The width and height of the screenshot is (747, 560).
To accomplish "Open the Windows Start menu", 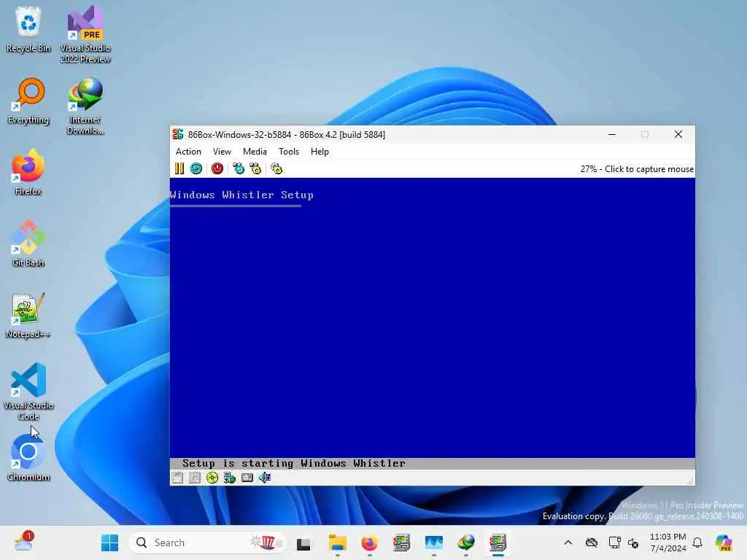I will (109, 542).
